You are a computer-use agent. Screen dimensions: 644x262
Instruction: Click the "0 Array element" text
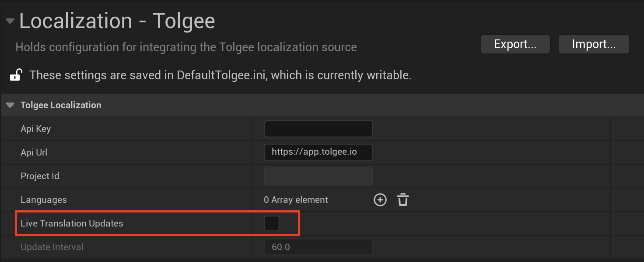pos(296,200)
